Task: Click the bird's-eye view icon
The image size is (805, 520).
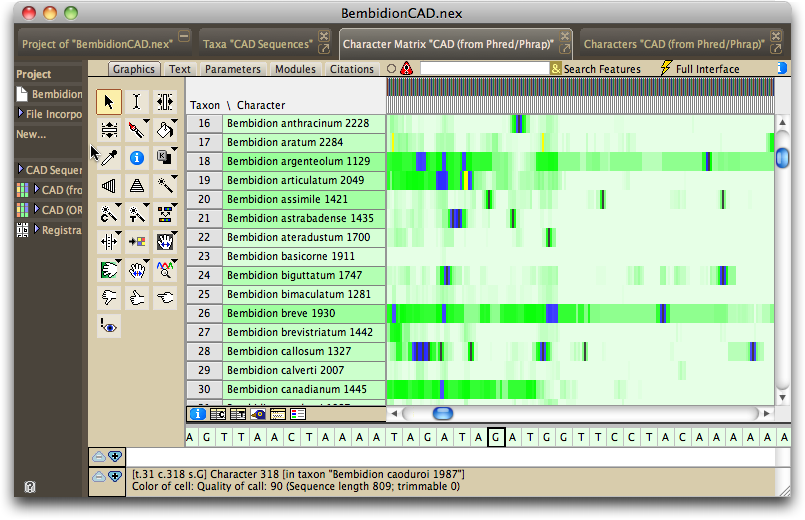Action: click(258, 414)
